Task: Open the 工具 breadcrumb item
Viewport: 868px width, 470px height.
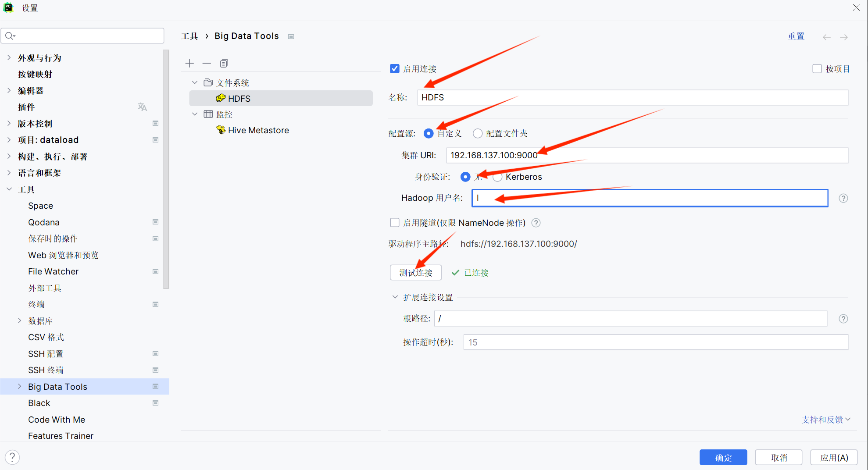Action: pyautogui.click(x=189, y=36)
